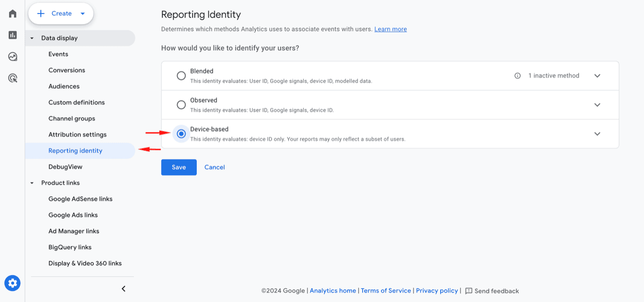Click the Device-based description about device ID only
The image size is (644, 302).
(297, 139)
